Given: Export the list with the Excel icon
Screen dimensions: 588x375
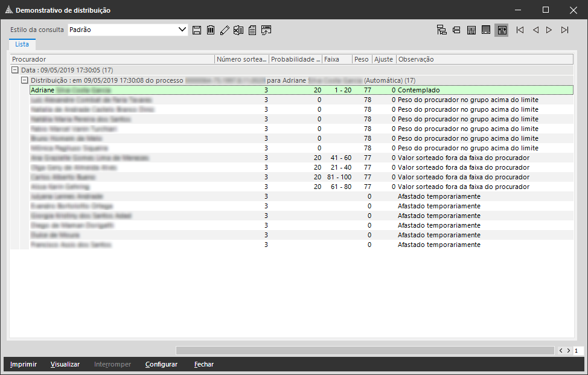Looking at the screenshot, I should tap(238, 30).
